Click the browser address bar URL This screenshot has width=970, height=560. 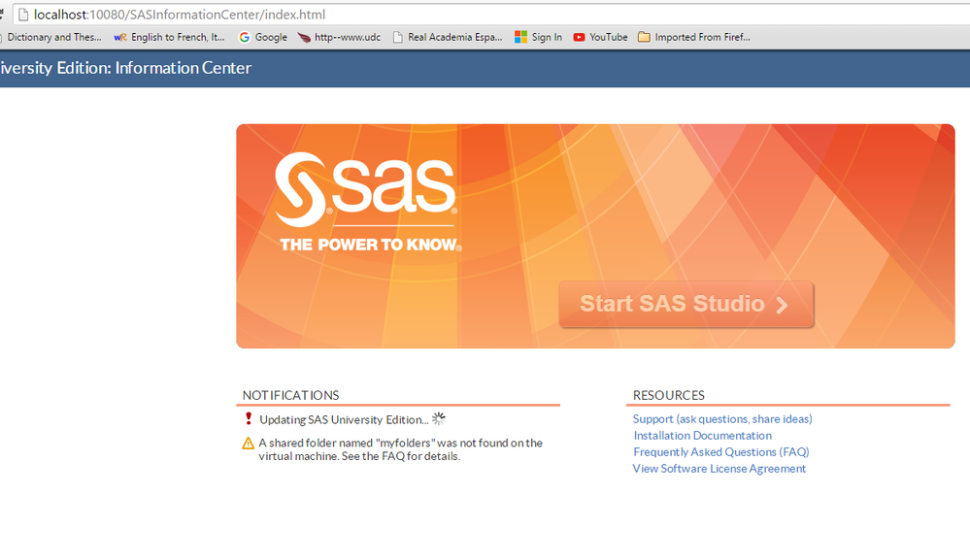tap(180, 15)
